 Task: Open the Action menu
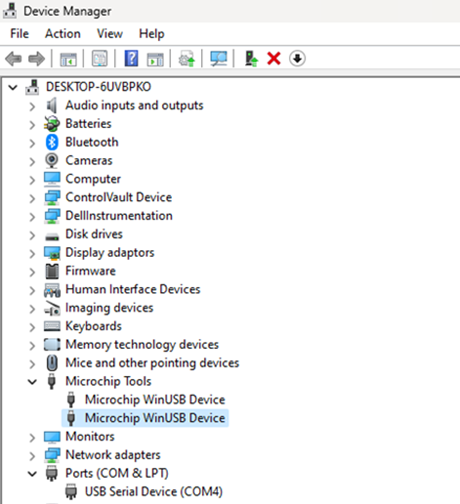coord(63,34)
